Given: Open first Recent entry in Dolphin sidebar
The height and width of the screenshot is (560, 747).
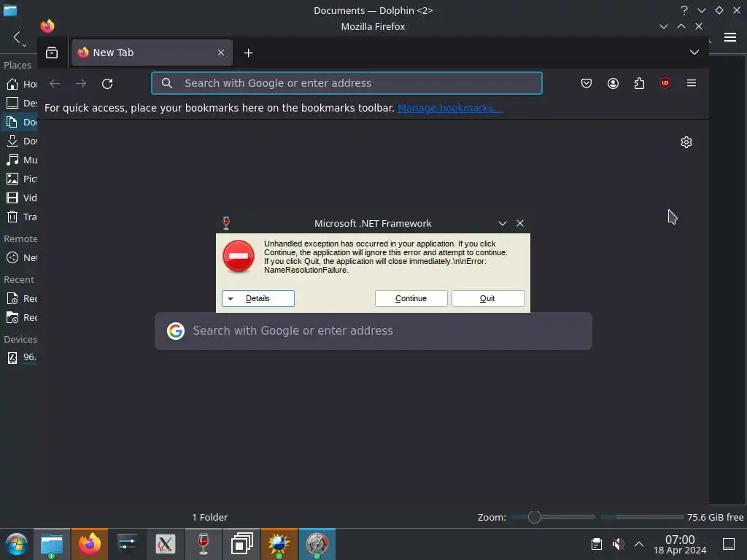Looking at the screenshot, I should pos(21,298).
